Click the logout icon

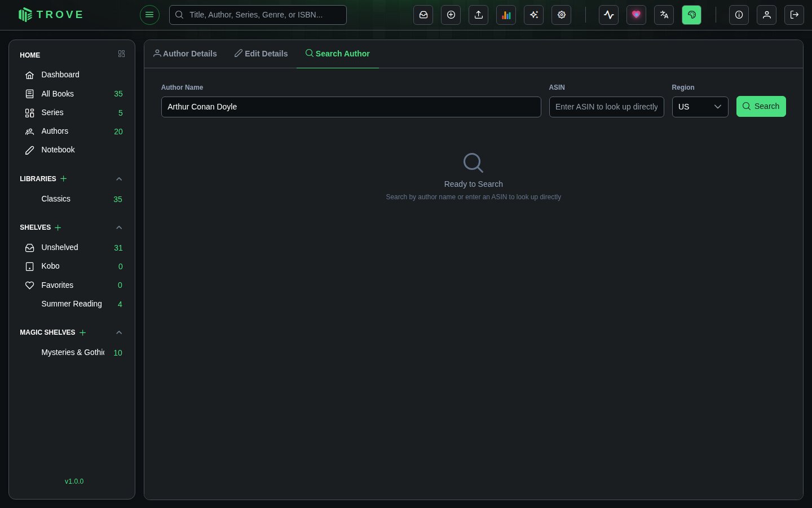795,15
